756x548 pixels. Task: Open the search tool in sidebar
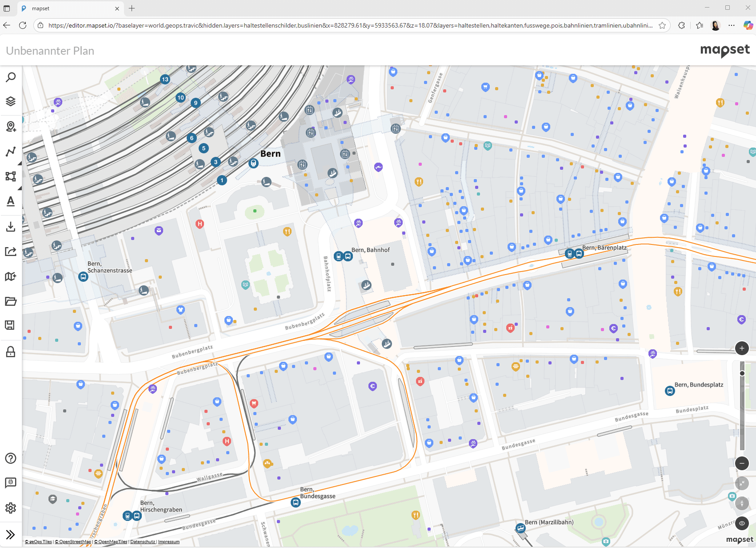point(11,77)
